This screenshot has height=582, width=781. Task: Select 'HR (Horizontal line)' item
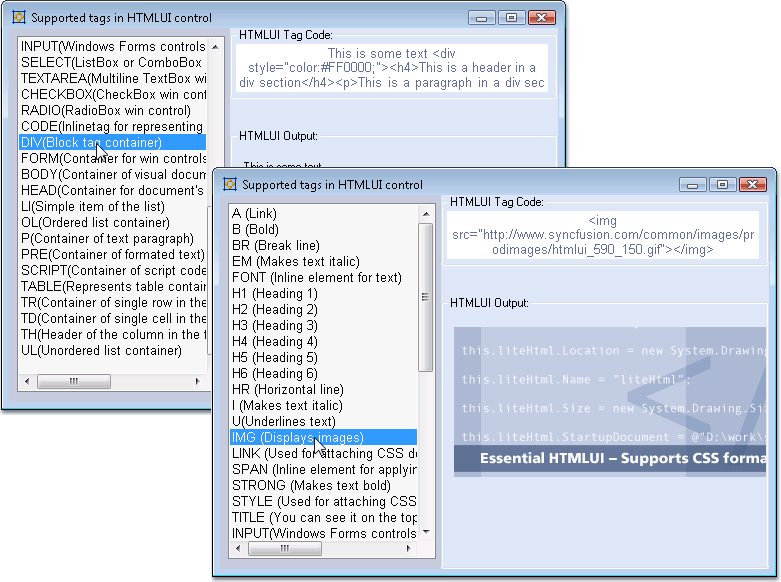point(324,389)
